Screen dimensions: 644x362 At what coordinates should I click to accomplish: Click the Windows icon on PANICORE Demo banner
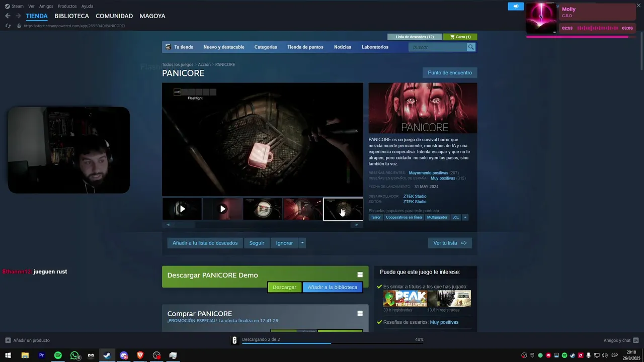point(360,275)
